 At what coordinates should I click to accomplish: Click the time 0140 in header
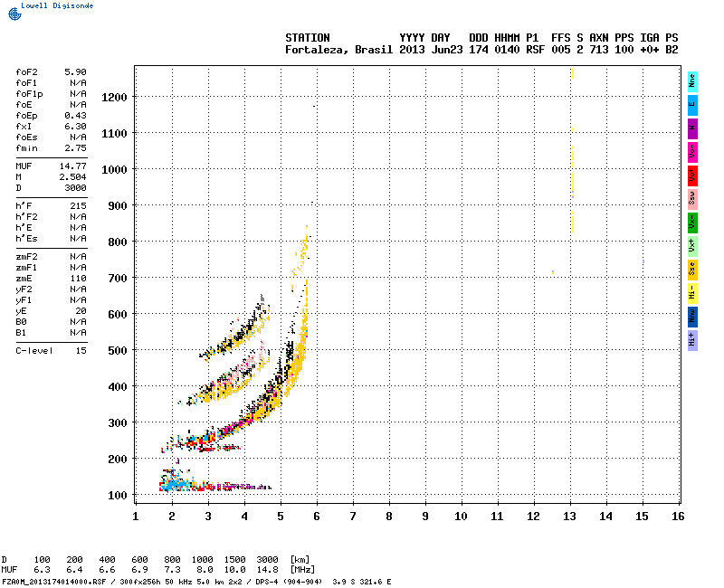(x=507, y=50)
